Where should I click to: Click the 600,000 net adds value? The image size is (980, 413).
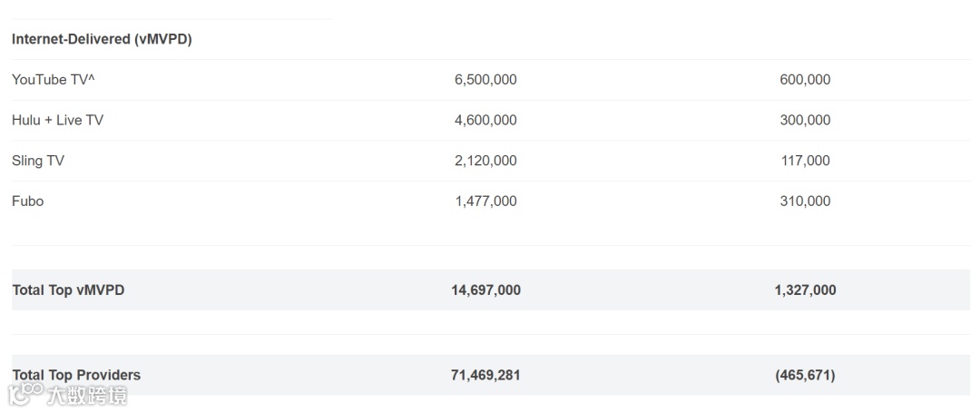(x=805, y=80)
